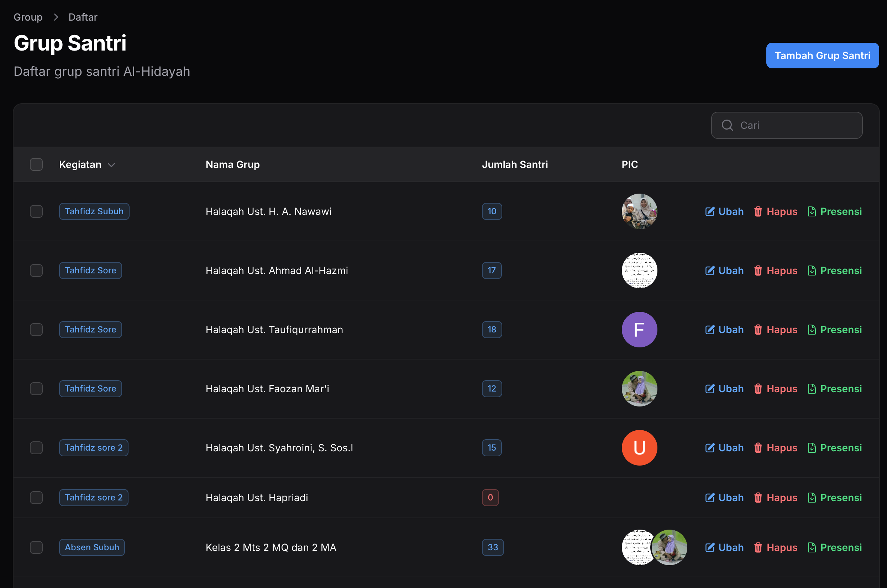Check the Halaqah Ust. Faozan Mar'i row
This screenshot has width=887, height=588.
tap(36, 389)
